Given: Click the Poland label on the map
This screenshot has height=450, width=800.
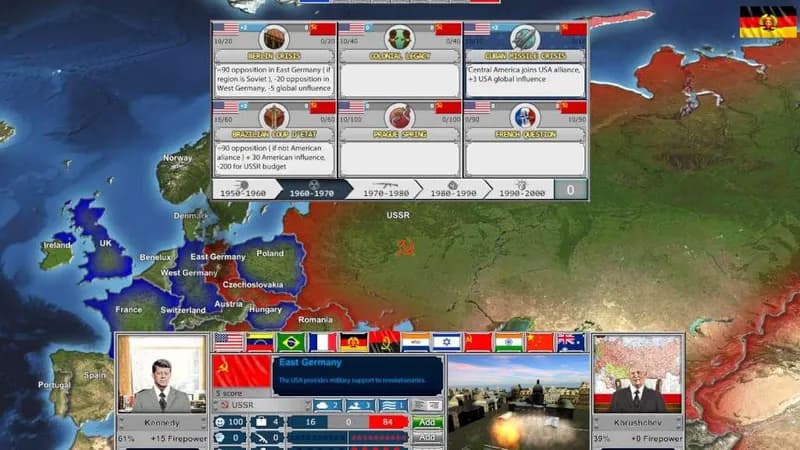Looking at the screenshot, I should click(x=270, y=253).
